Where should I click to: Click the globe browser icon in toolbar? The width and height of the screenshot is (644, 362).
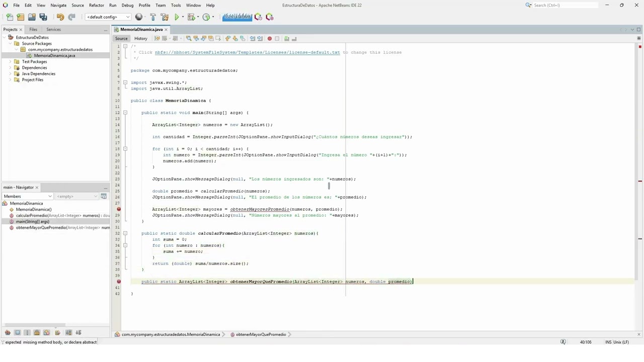(139, 17)
